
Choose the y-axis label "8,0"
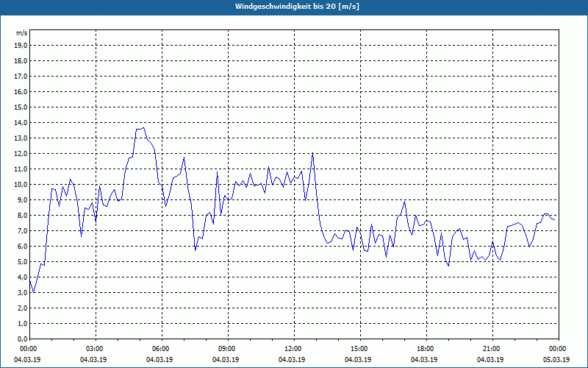click(x=22, y=216)
